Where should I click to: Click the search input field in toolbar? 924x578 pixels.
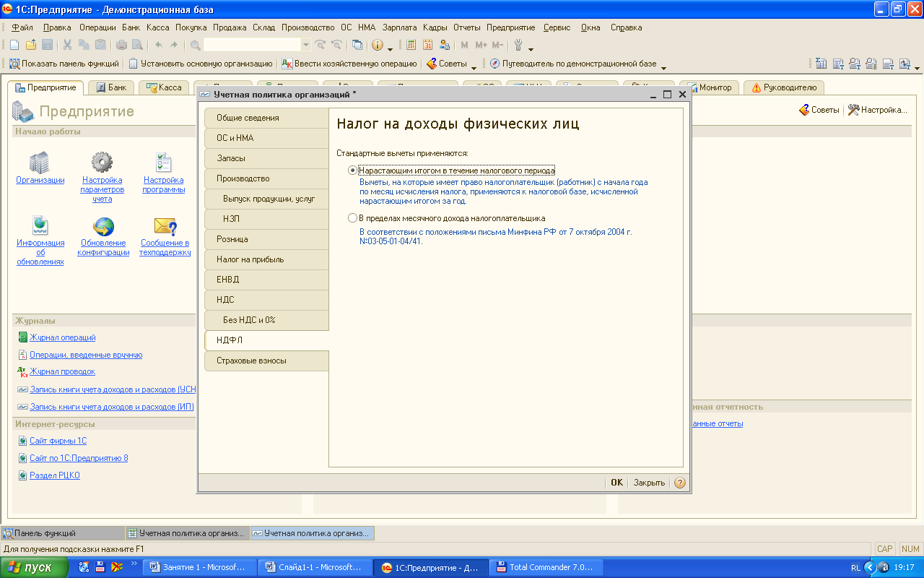252,45
